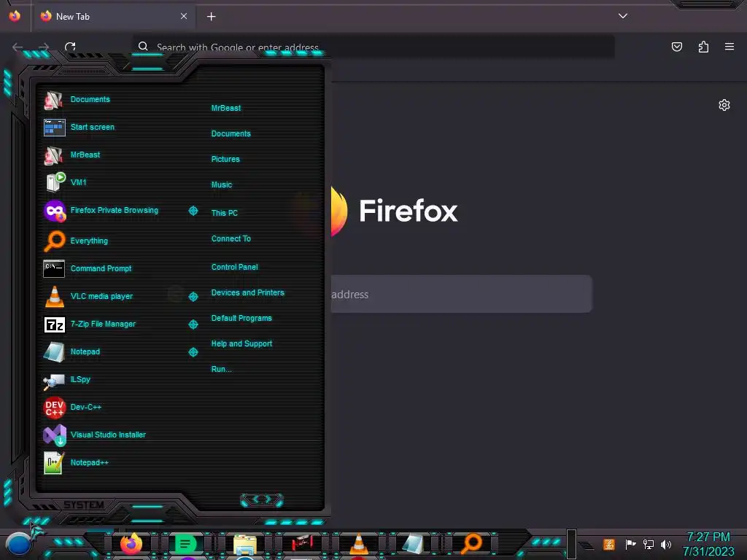
Task: Open Firefox Extensions menu
Action: point(703,47)
